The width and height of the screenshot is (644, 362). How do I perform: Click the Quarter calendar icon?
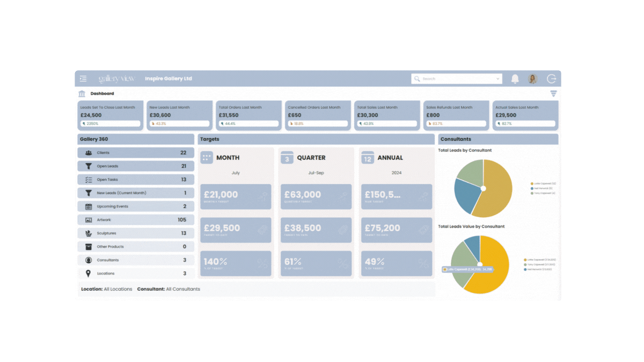click(x=287, y=158)
